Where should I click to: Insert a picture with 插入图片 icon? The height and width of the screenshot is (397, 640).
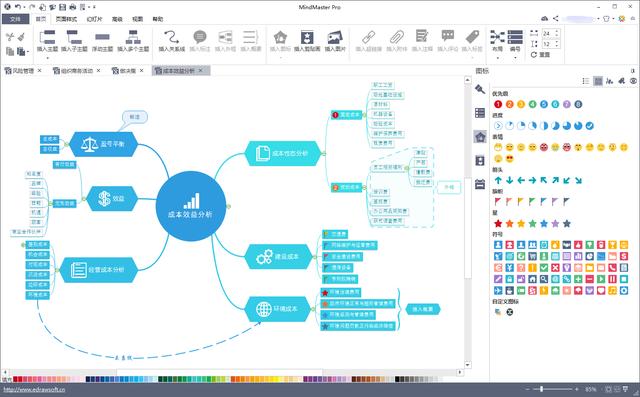coord(335,41)
